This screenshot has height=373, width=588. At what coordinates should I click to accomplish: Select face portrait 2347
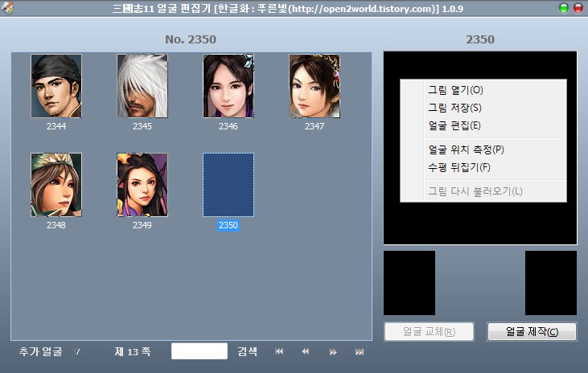point(315,86)
